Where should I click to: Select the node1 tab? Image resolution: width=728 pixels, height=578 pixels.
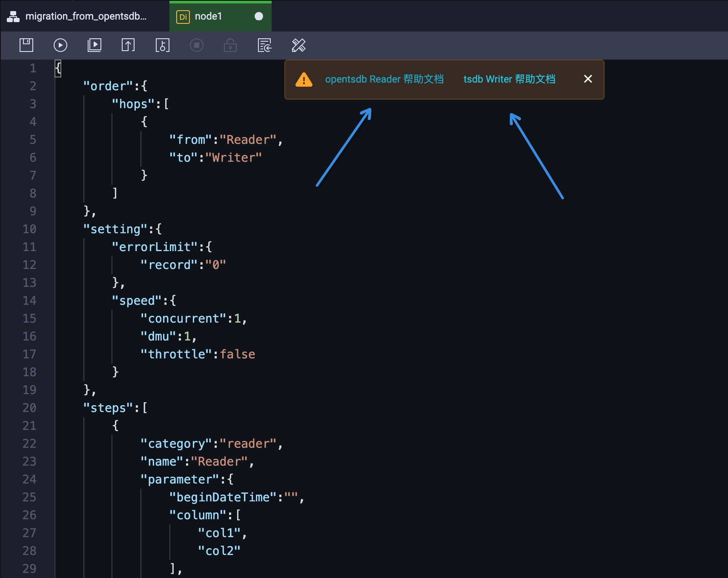(x=221, y=16)
